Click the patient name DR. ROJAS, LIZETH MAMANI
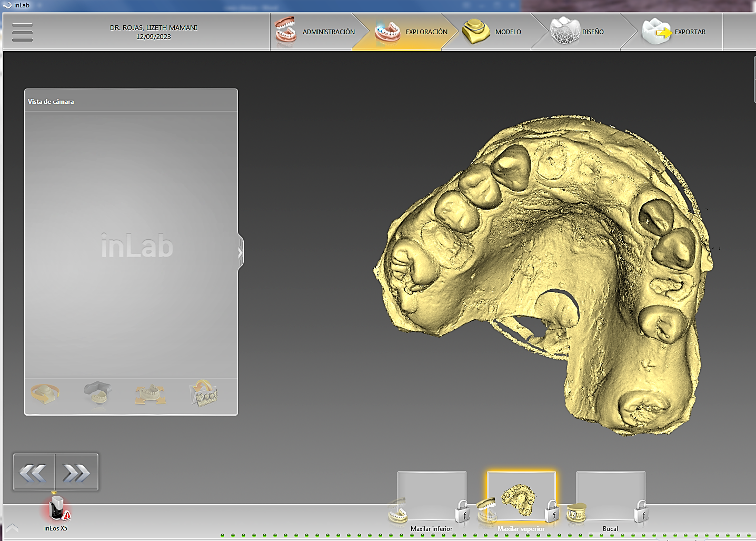756x541 pixels. click(154, 27)
